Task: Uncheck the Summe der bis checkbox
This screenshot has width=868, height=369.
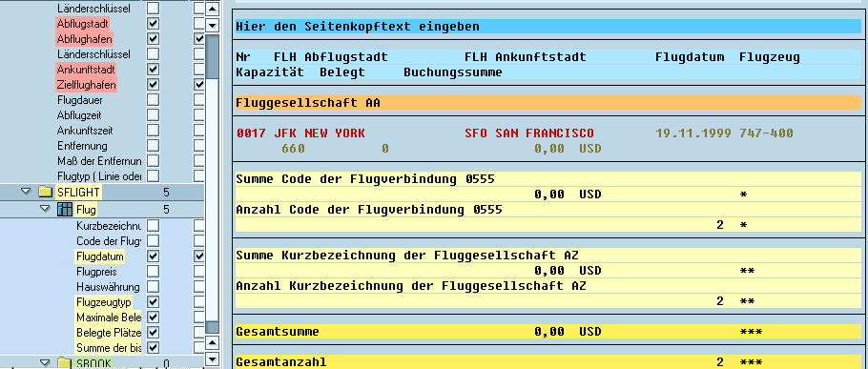Action: [153, 348]
